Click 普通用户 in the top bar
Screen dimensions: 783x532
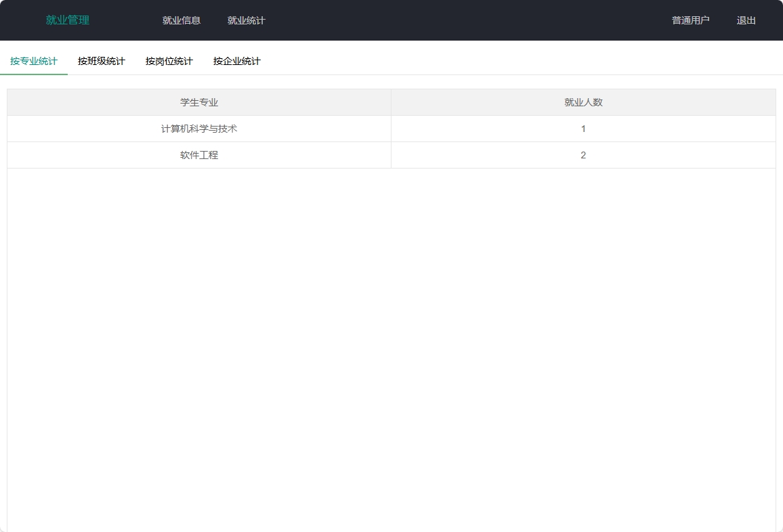click(690, 20)
